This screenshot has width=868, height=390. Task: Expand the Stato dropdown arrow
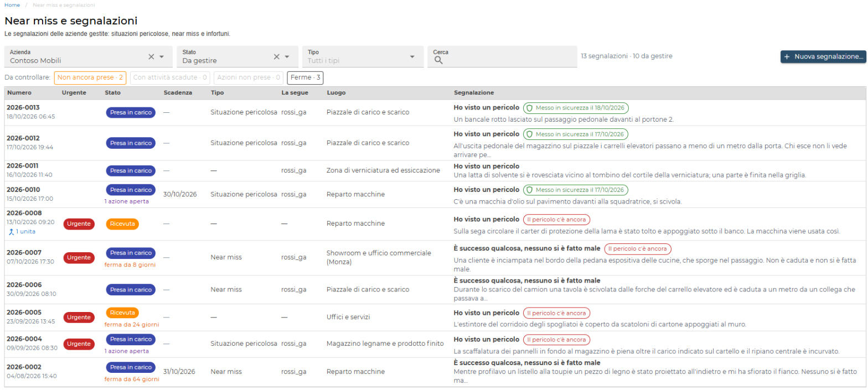pos(287,56)
